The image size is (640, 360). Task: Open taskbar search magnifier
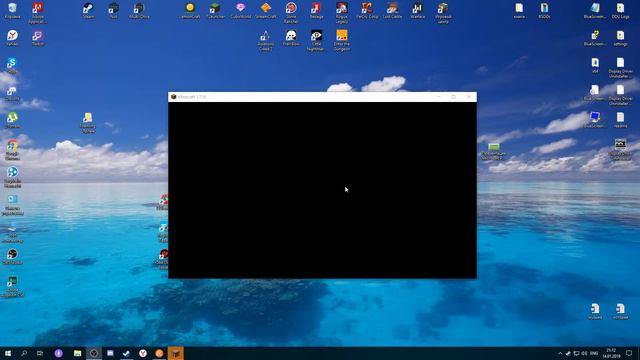24,353
